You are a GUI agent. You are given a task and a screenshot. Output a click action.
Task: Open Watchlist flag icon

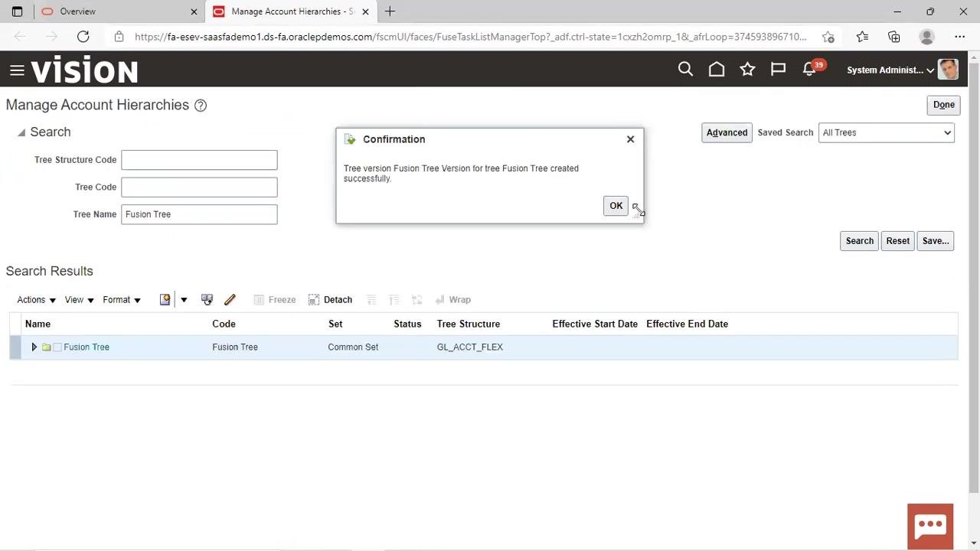(x=778, y=70)
